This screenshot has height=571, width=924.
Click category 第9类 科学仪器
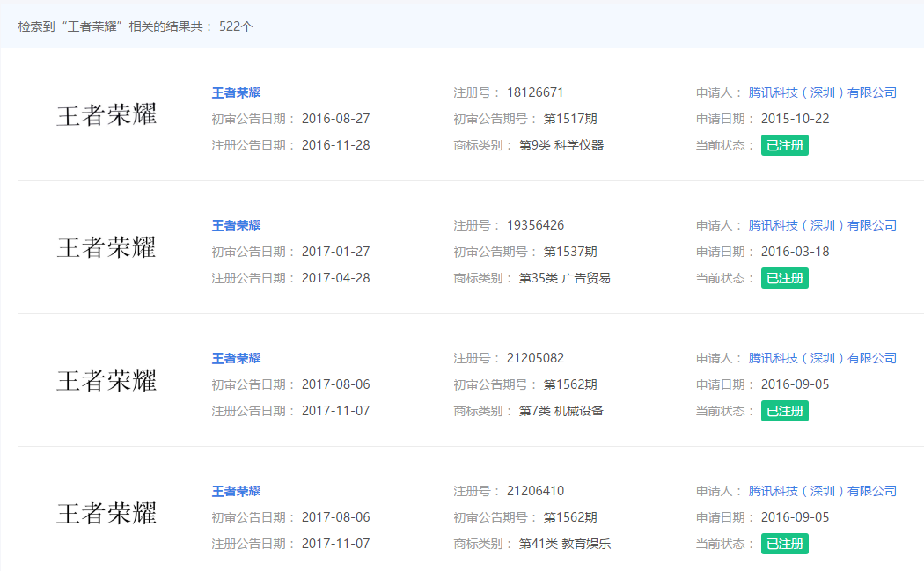click(x=561, y=145)
